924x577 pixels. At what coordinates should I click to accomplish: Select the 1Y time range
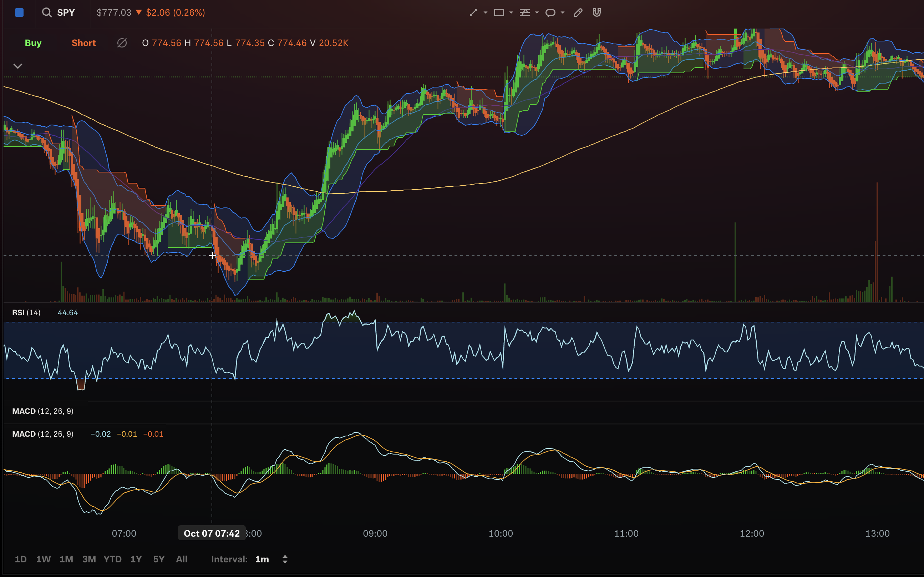click(136, 559)
